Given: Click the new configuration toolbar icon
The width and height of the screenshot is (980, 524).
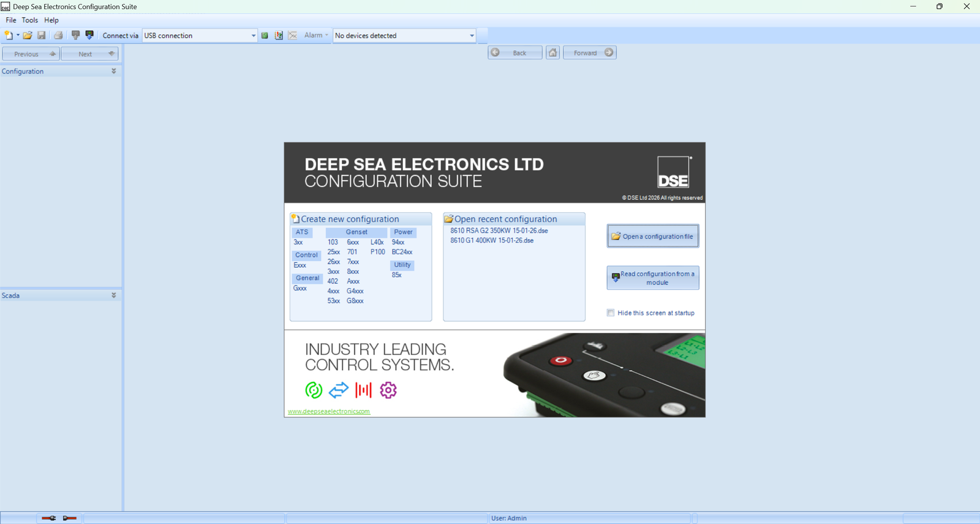Looking at the screenshot, I should 9,36.
